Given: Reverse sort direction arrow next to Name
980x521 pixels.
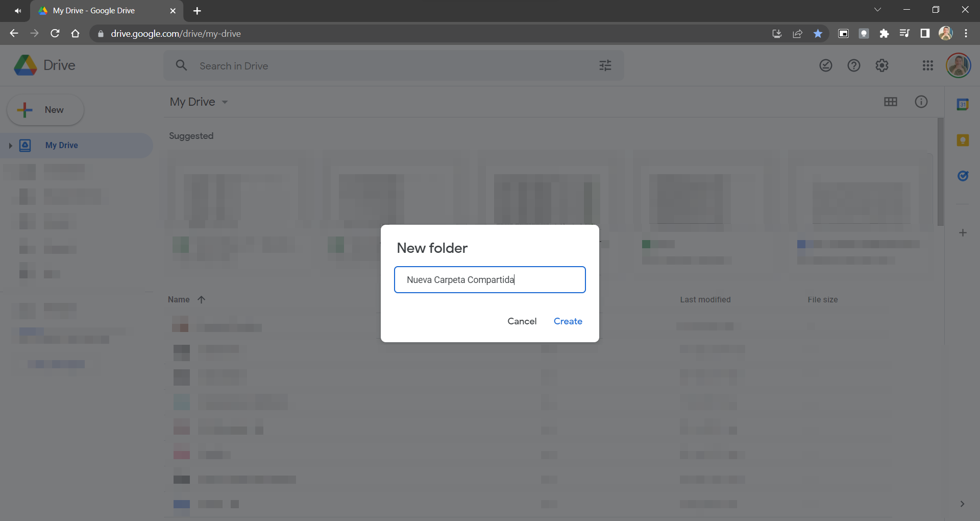Looking at the screenshot, I should tap(202, 300).
